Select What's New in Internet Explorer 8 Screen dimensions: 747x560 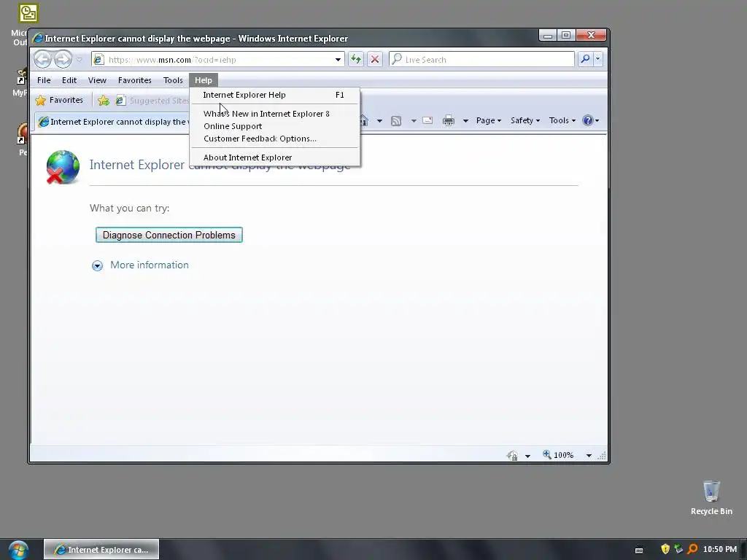tap(275, 113)
